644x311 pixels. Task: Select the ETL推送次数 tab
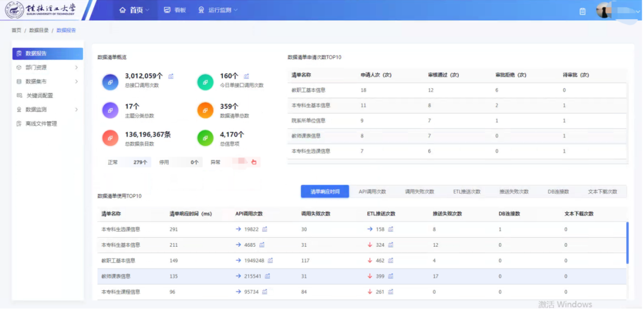(466, 192)
